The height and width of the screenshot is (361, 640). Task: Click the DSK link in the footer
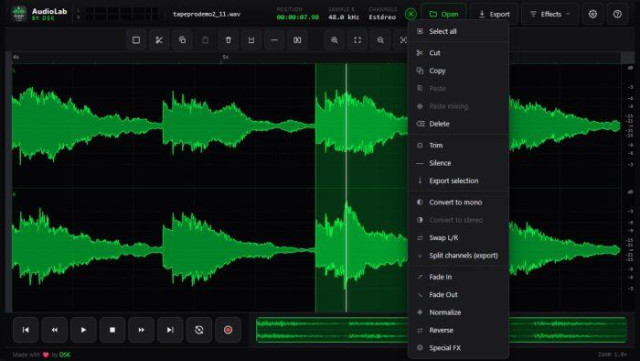click(x=65, y=354)
